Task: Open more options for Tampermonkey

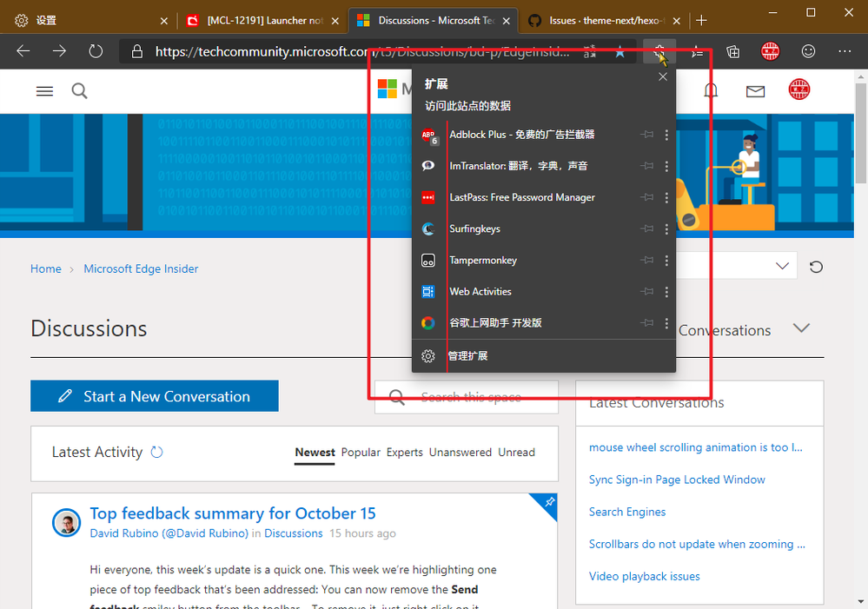Action: (x=666, y=261)
